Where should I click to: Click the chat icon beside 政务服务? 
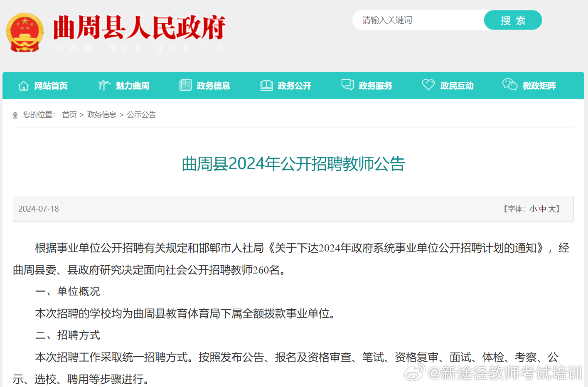tap(347, 84)
